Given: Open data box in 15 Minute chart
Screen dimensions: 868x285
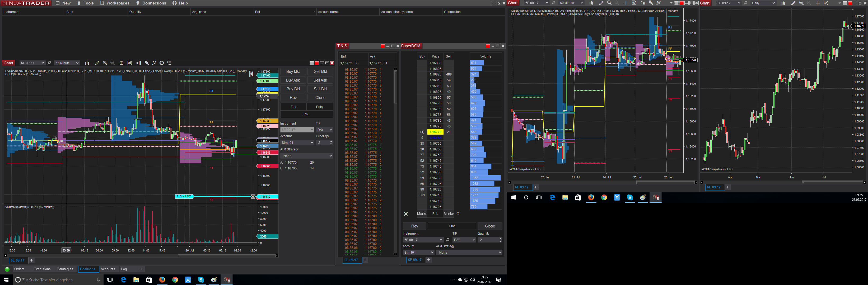Looking at the screenshot, I should tap(130, 63).
